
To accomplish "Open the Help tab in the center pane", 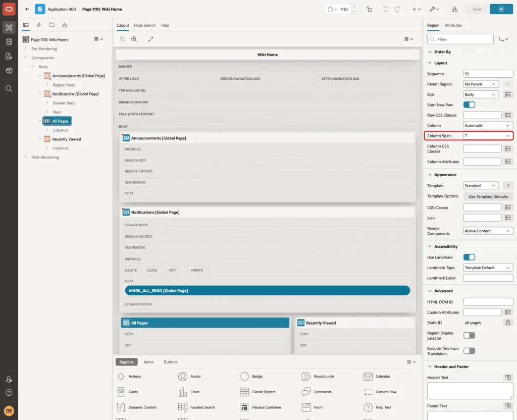I will 165,25.
